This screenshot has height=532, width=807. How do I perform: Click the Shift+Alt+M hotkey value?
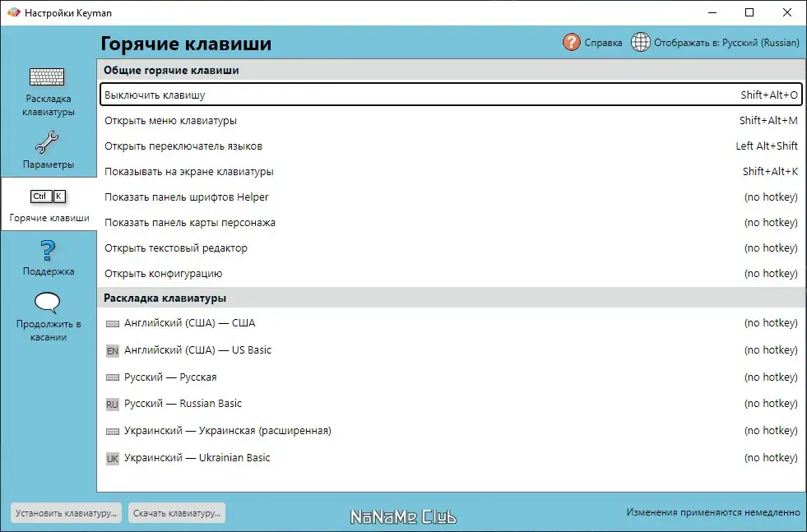click(x=768, y=120)
